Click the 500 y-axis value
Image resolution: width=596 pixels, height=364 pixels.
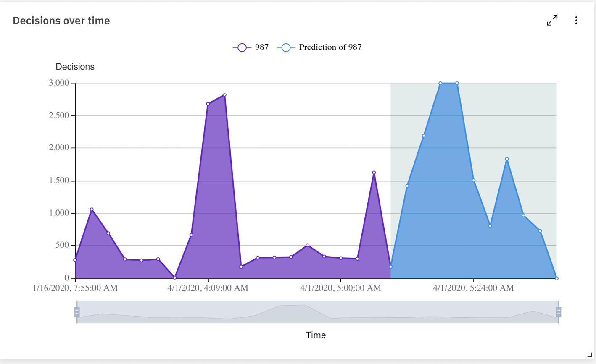click(63, 245)
